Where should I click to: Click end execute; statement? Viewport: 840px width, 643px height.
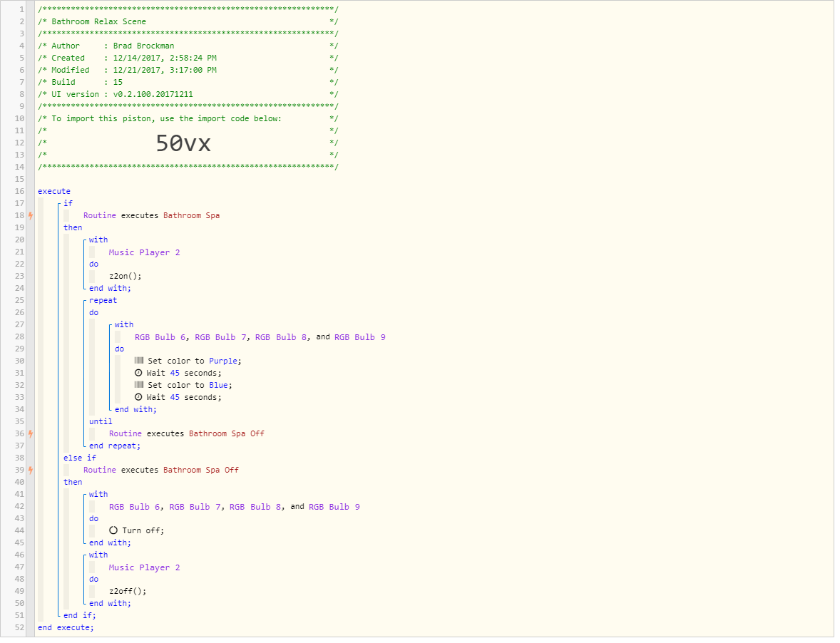click(x=66, y=627)
